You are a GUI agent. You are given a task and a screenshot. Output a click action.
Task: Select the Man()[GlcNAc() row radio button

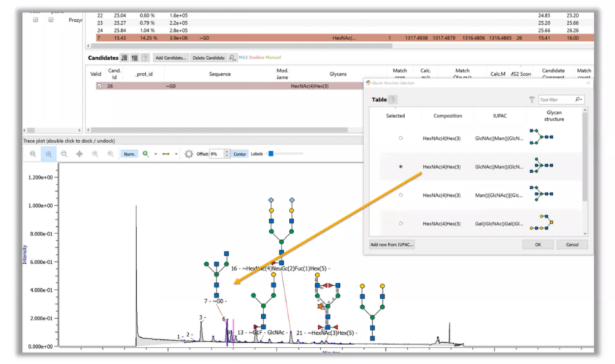point(401,195)
